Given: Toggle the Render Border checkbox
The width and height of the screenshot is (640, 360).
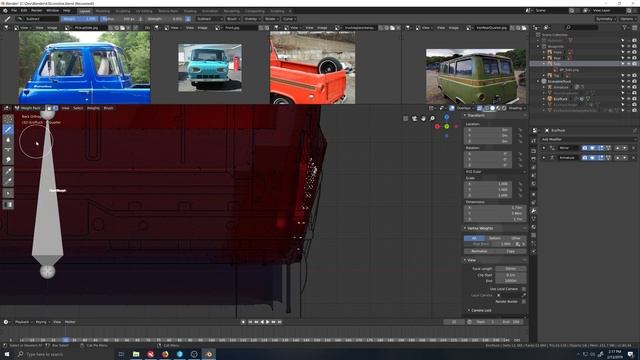Looking at the screenshot, I should pos(524,302).
